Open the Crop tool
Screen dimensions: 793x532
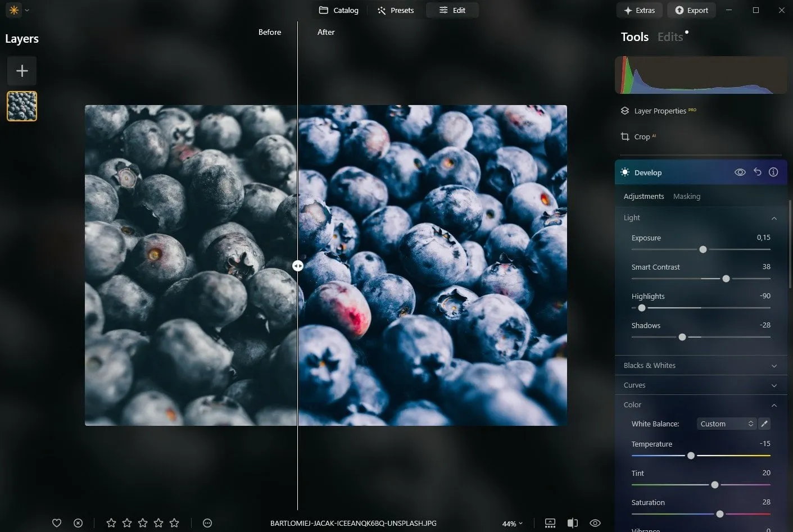click(642, 137)
